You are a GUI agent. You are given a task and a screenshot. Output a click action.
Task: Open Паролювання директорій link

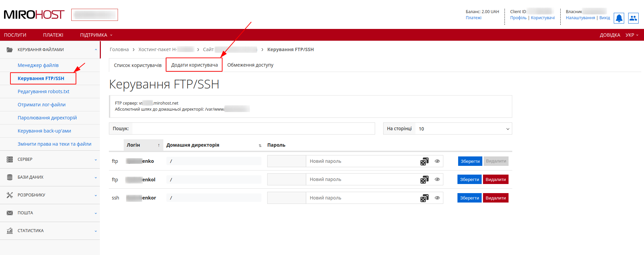[x=47, y=118]
